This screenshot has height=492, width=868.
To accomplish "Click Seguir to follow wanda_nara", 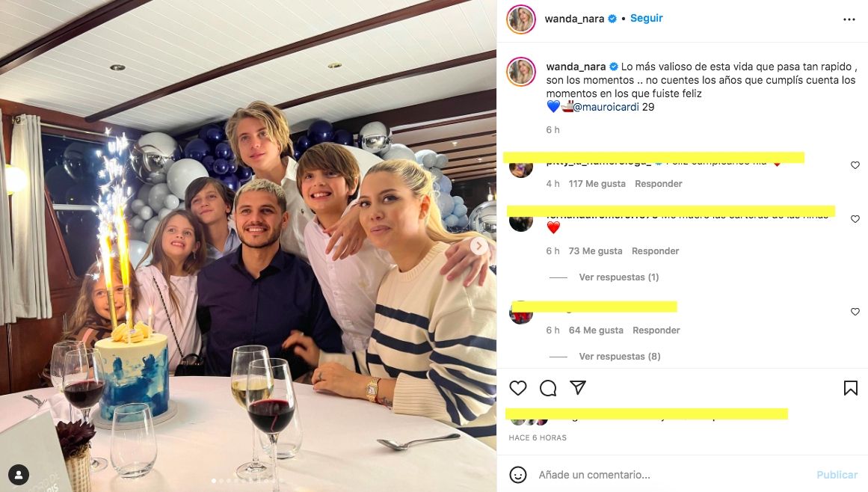I will click(646, 18).
